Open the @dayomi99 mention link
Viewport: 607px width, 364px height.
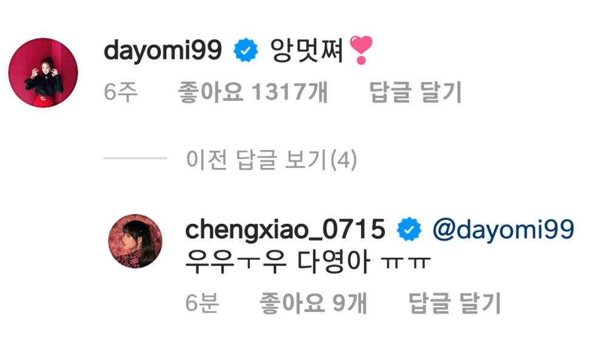click(503, 229)
